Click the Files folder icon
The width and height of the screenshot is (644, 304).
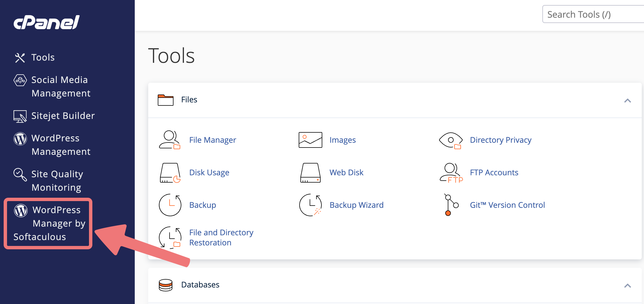point(166,100)
